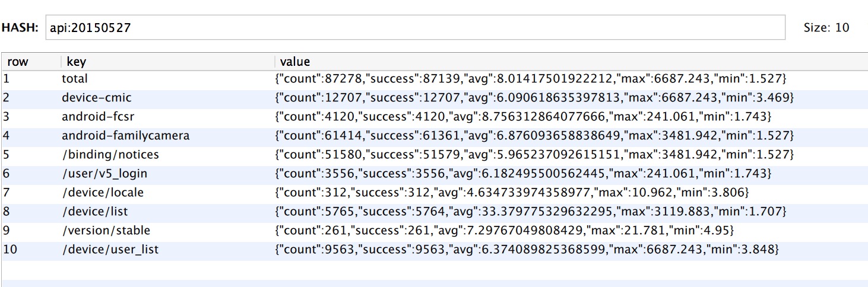Click the value cell for /device/list
Screen dimensions: 868x287
click(x=530, y=211)
